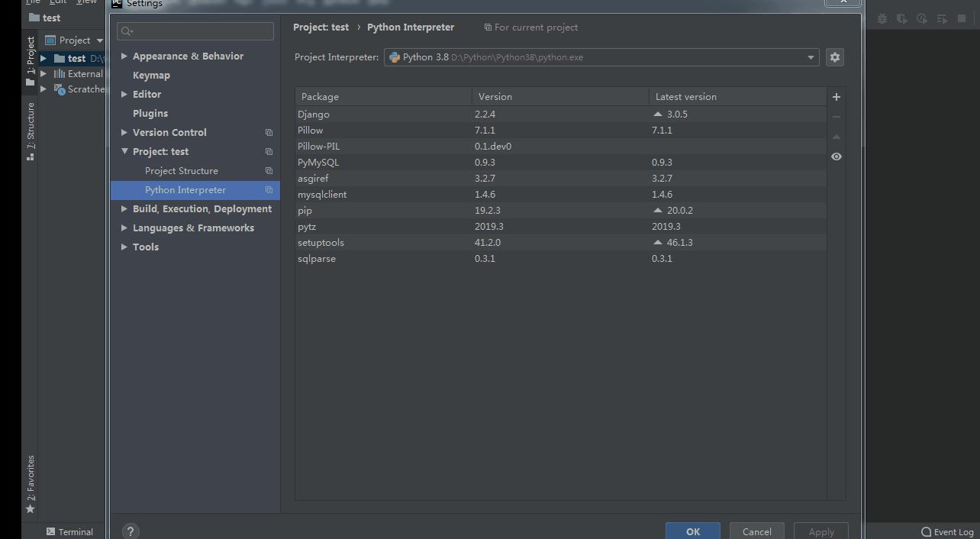980x539 pixels.
Task: Expand Languages & Frameworks section
Action: 124,228
